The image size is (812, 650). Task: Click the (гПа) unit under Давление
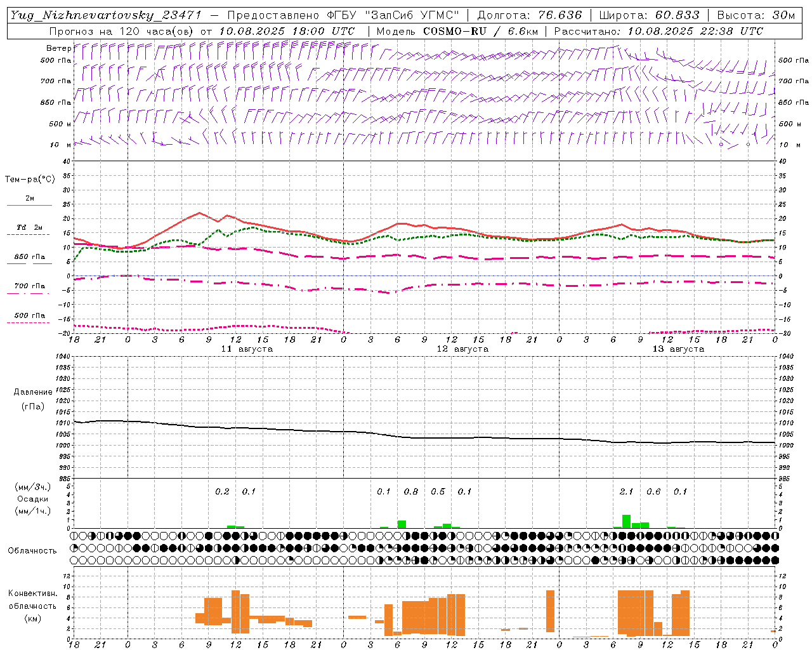33,406
